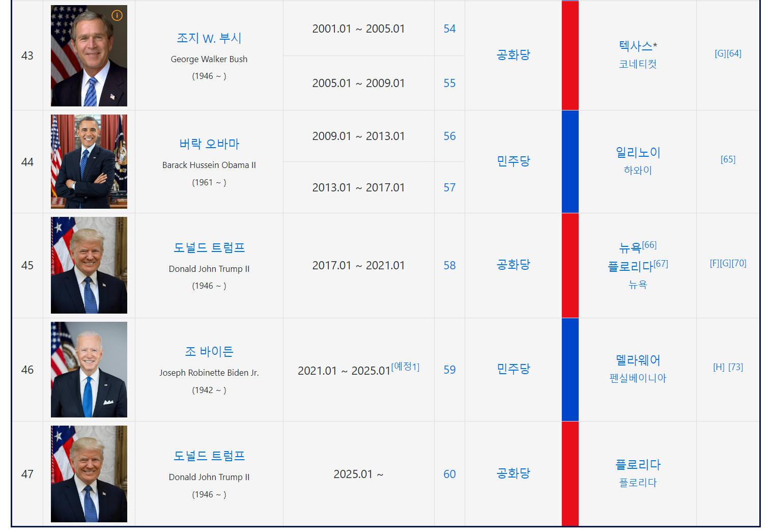This screenshot has width=770, height=532.
Task: Select term text 2009.01 ~ 2013.01
Action: (x=359, y=136)
